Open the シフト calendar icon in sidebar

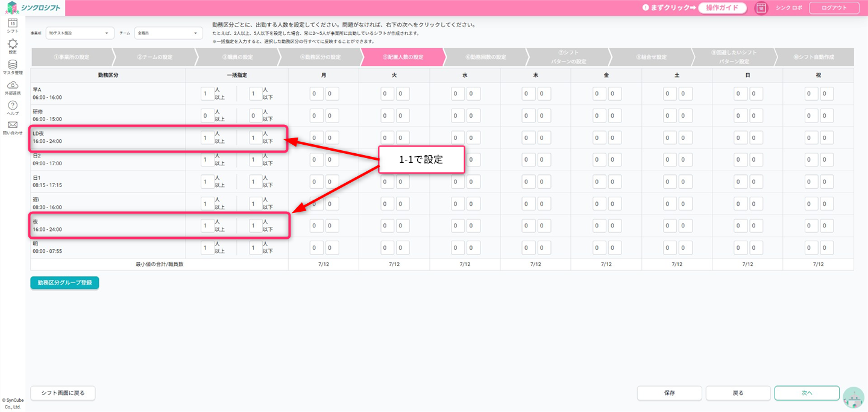[13, 24]
